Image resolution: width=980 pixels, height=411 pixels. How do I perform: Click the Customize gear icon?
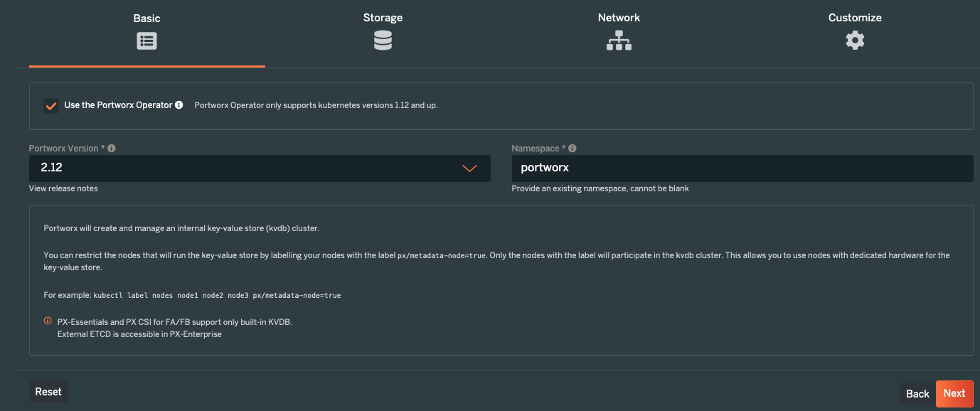pyautogui.click(x=855, y=41)
